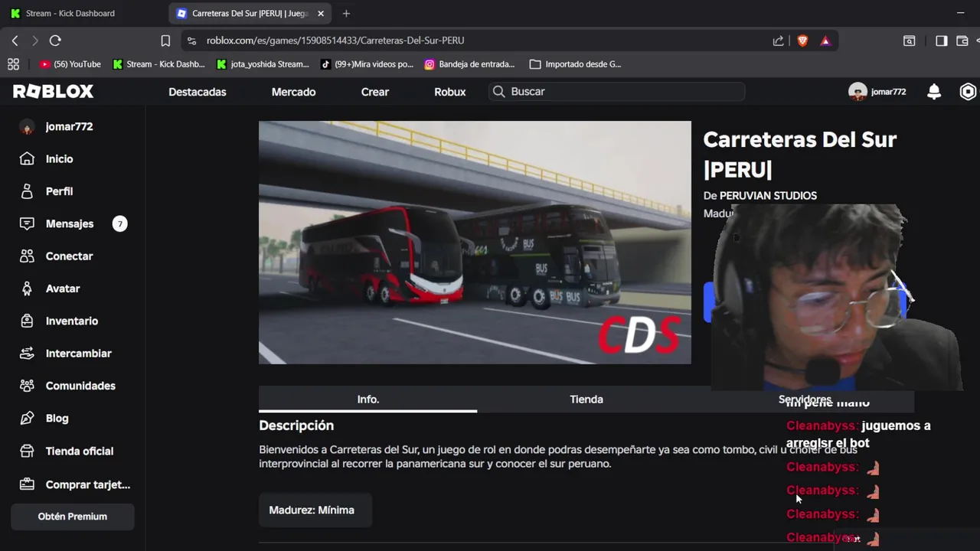Reload the current page
980x551 pixels.
[55, 41]
